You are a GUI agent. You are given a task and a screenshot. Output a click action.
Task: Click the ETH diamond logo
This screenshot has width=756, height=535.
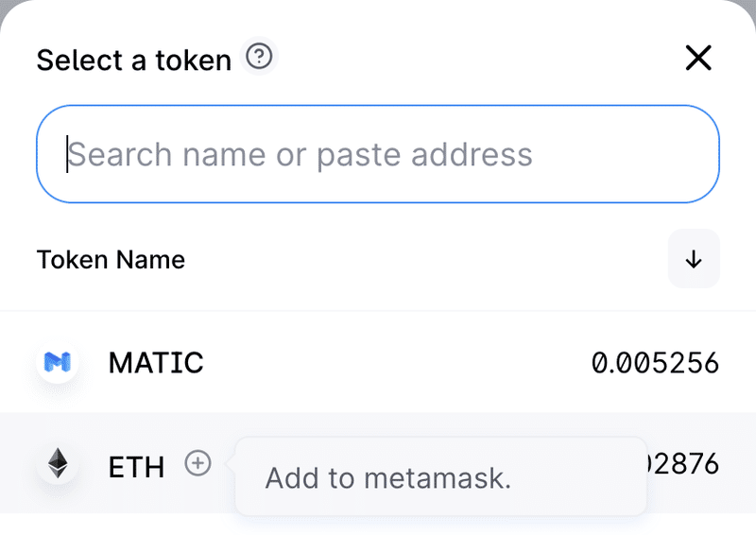pos(58,463)
